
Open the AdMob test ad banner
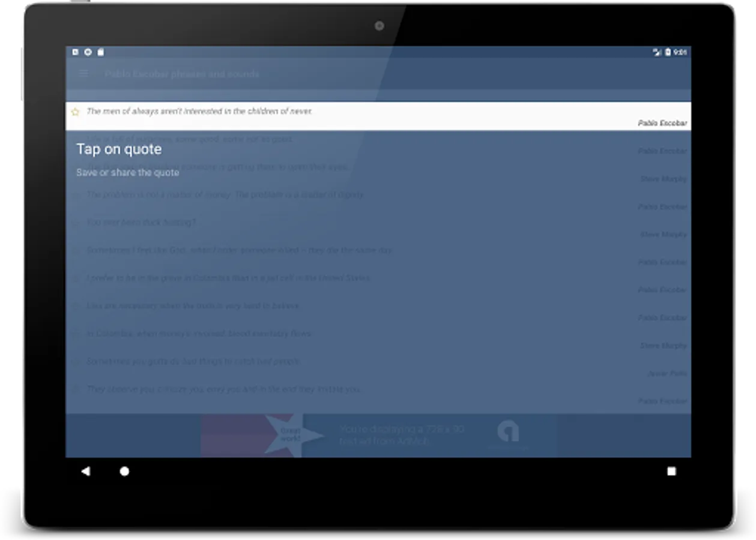pos(378,435)
